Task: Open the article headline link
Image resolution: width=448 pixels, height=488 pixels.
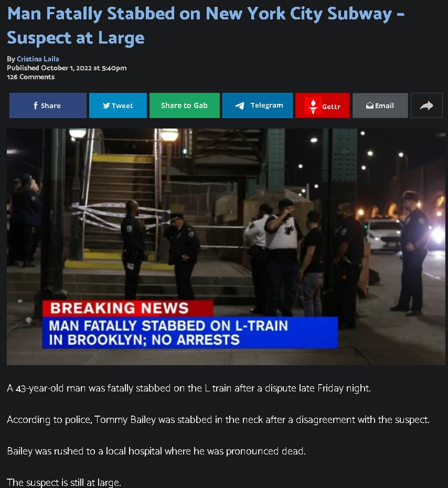Action: coord(206,26)
